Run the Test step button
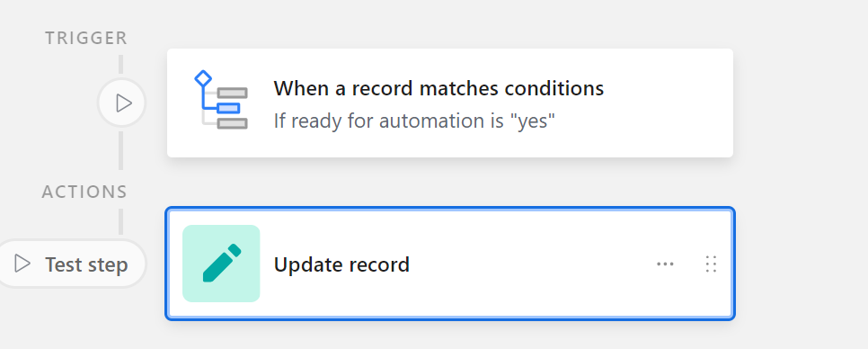The width and height of the screenshot is (868, 349). [x=70, y=264]
